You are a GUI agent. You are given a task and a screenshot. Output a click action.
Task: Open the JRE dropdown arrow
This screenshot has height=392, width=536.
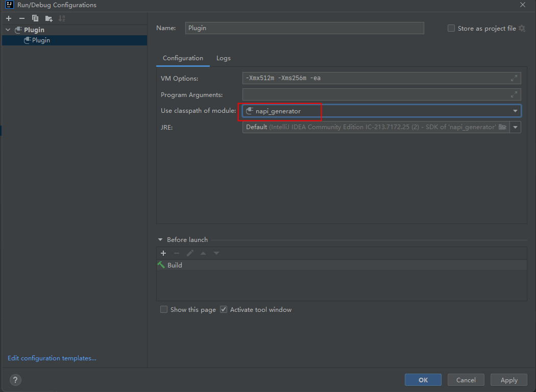point(515,127)
